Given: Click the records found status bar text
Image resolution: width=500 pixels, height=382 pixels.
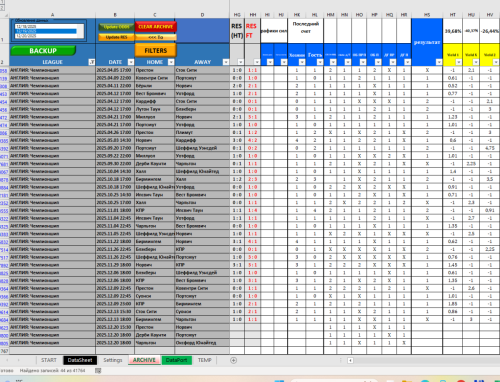Looking at the screenshot, I should pos(52,370).
